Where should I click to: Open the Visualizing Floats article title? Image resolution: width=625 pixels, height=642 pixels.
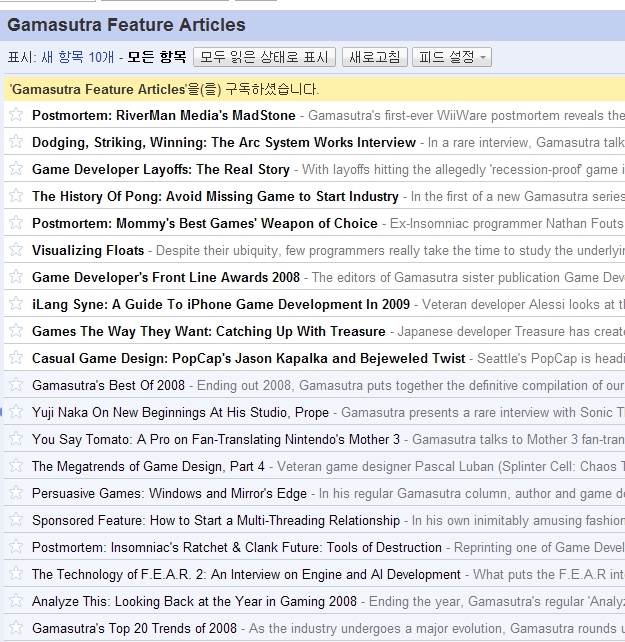click(x=88, y=251)
